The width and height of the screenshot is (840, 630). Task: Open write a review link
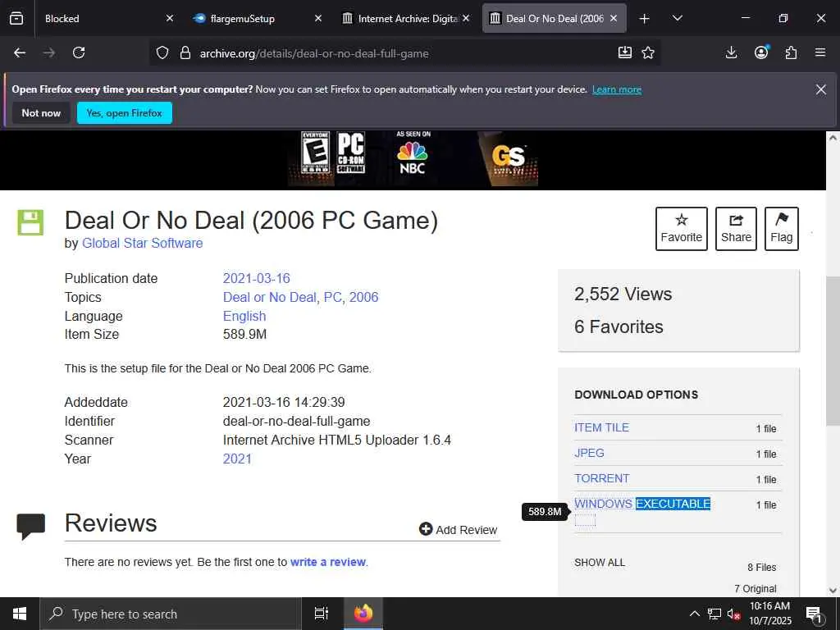pyautogui.click(x=328, y=562)
